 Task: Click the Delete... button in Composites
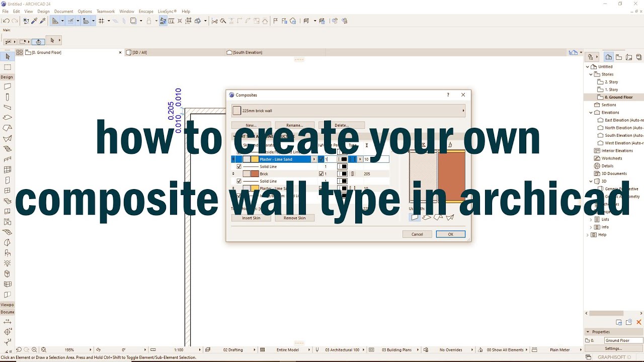tap(342, 125)
